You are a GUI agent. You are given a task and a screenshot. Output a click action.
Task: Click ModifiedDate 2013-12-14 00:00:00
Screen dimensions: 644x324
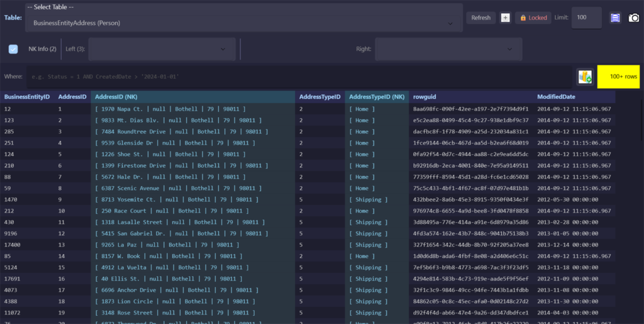(568, 245)
